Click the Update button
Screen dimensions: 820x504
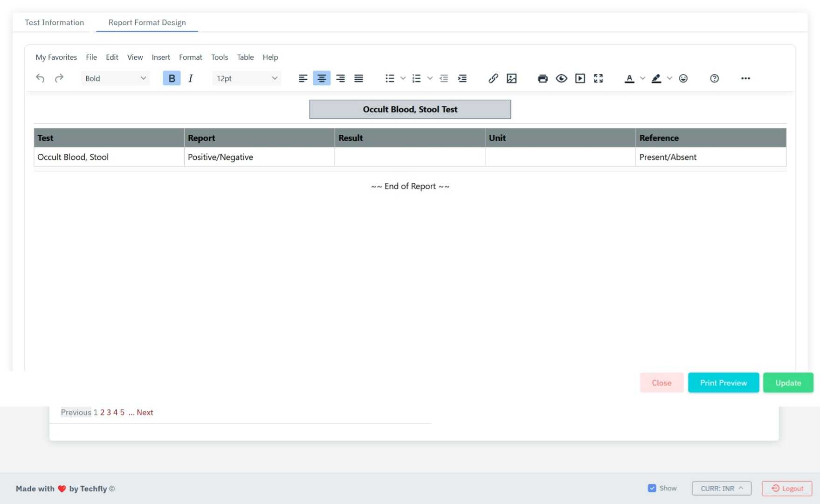(x=788, y=382)
